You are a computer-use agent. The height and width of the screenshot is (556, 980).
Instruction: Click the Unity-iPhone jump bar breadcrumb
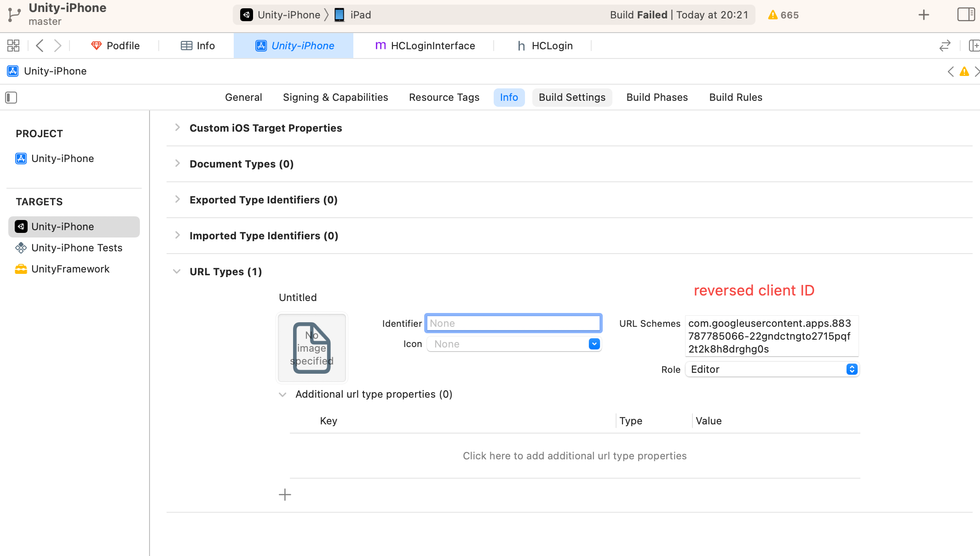(x=55, y=71)
